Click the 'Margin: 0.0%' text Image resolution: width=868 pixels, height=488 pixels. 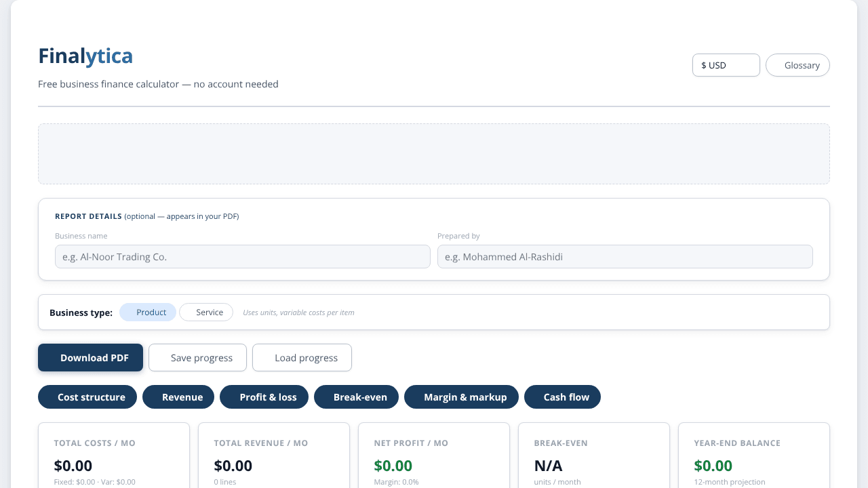(x=396, y=482)
